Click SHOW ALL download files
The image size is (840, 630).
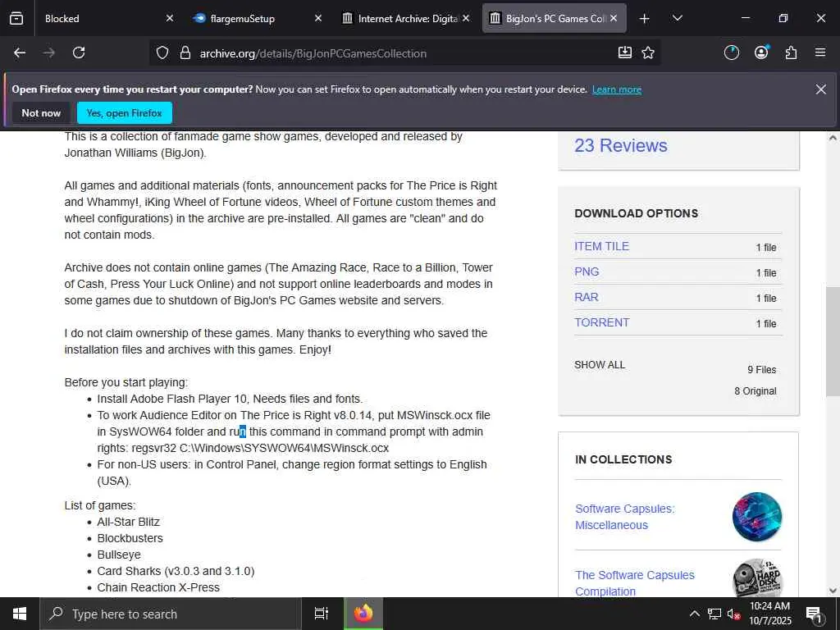click(600, 365)
